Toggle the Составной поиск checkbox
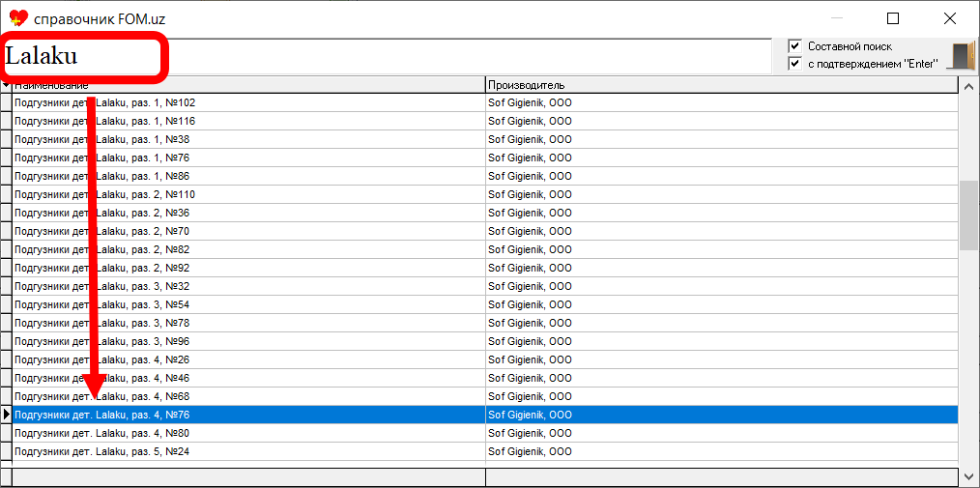Screen dimensions: 980x488 tap(795, 46)
